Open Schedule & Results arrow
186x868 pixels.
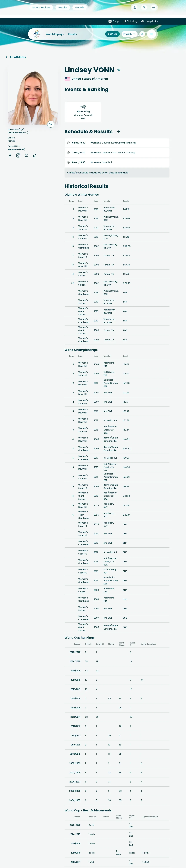coord(118,131)
